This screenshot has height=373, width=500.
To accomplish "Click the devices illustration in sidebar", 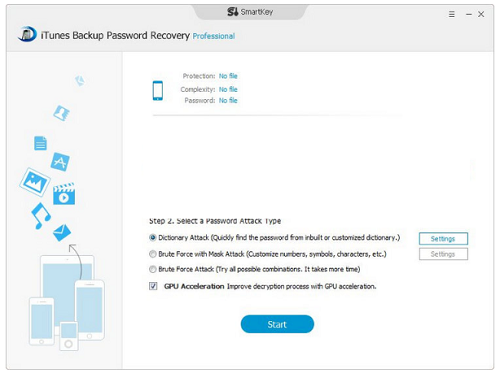I will click(67, 302).
